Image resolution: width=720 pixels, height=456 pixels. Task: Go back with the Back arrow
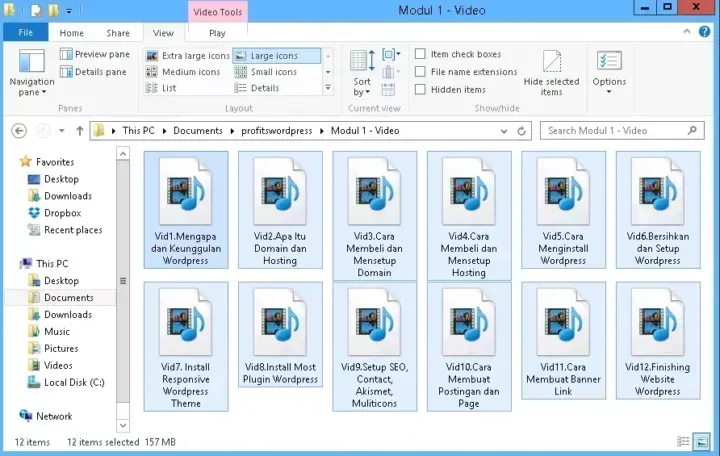[19, 131]
